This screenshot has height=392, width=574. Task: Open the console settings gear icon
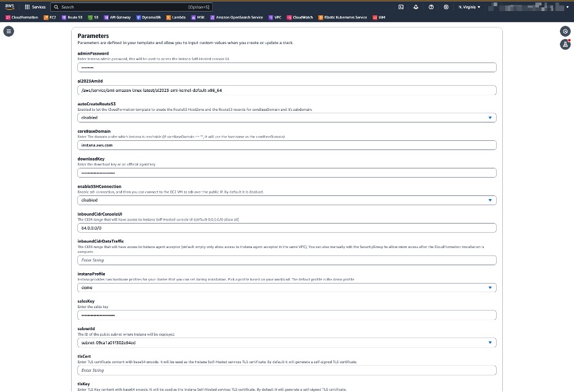[x=446, y=7]
